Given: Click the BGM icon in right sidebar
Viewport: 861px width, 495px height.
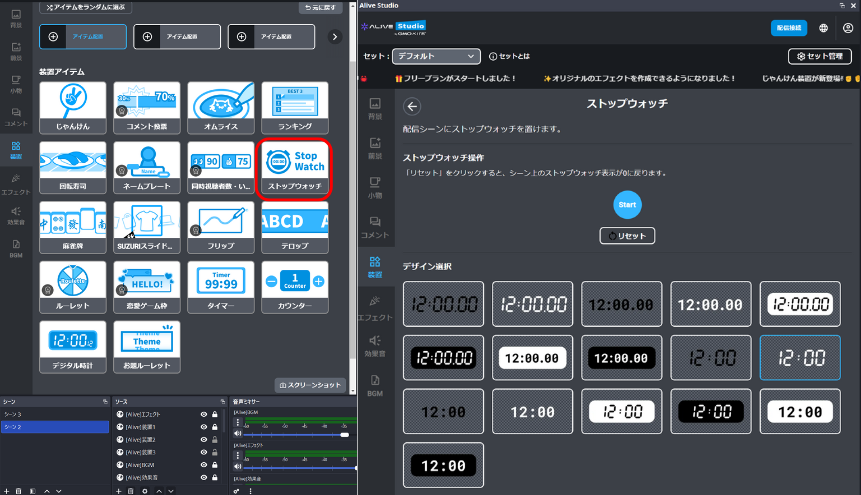Looking at the screenshot, I should point(375,384).
